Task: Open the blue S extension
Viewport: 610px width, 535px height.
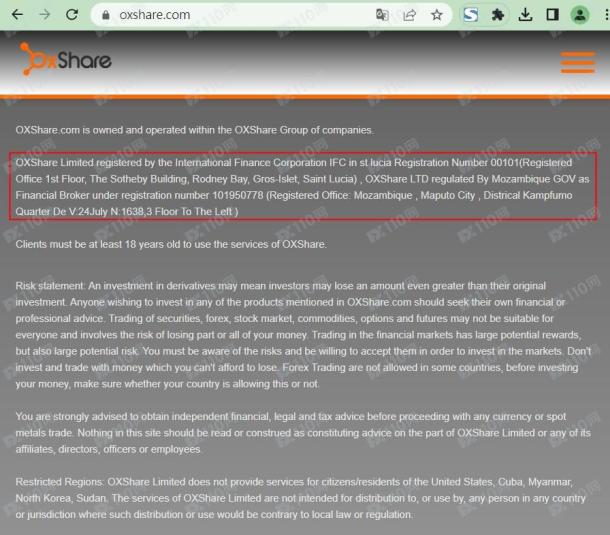Action: pyautogui.click(x=471, y=15)
